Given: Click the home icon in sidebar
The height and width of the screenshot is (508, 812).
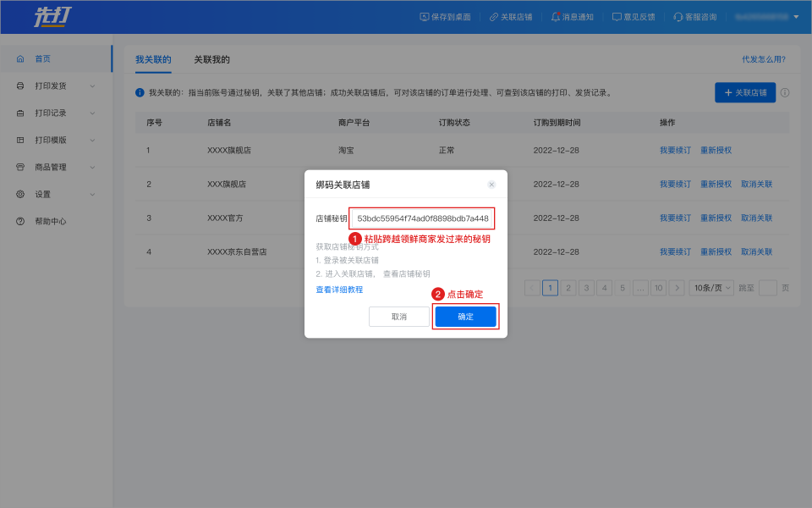Looking at the screenshot, I should (20, 59).
